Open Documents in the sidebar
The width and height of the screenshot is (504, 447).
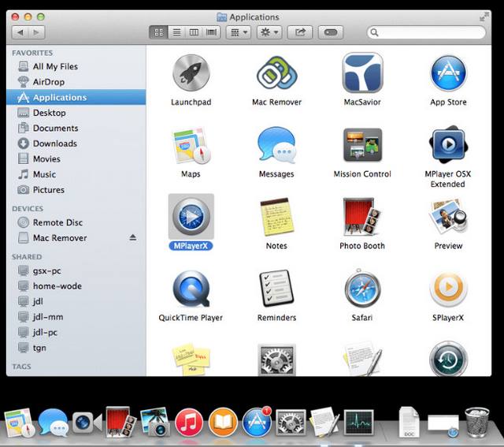point(76,128)
